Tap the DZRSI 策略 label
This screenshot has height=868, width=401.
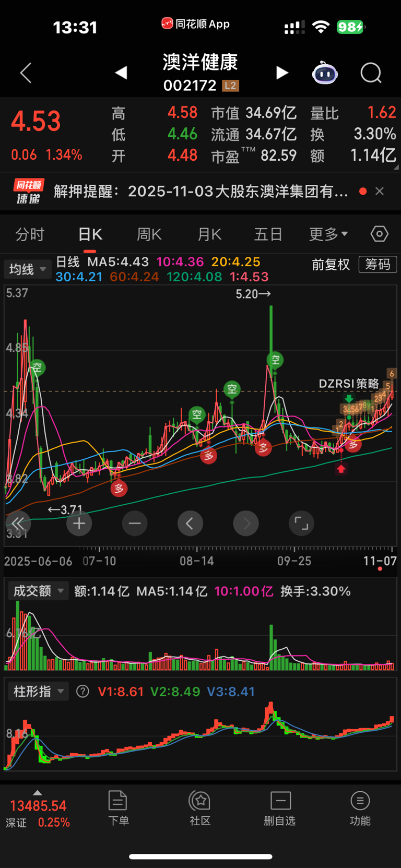(349, 384)
